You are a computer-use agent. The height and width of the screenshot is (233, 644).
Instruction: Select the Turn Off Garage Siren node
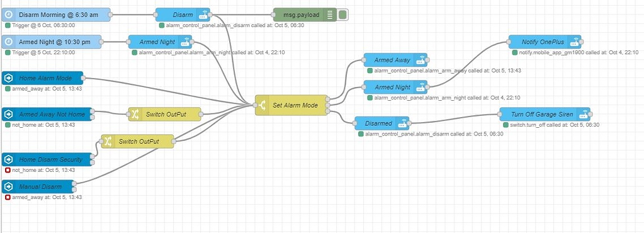point(545,114)
